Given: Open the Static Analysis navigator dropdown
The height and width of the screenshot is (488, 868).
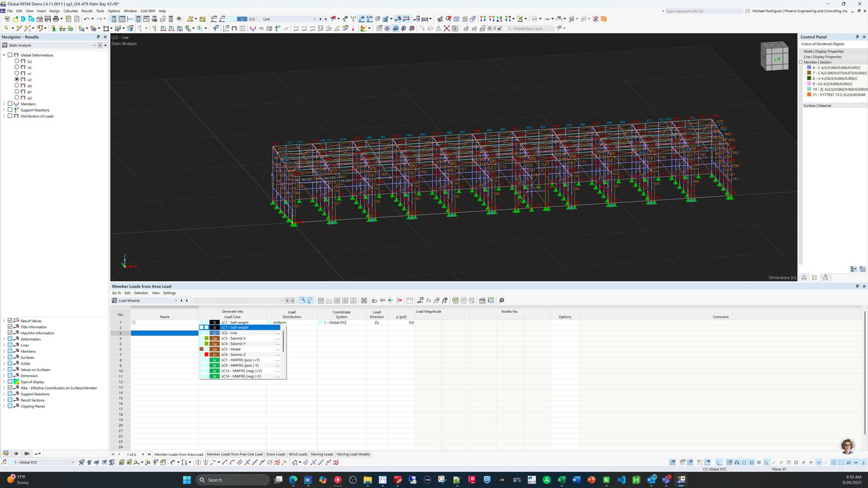Looking at the screenshot, I should point(94,45).
